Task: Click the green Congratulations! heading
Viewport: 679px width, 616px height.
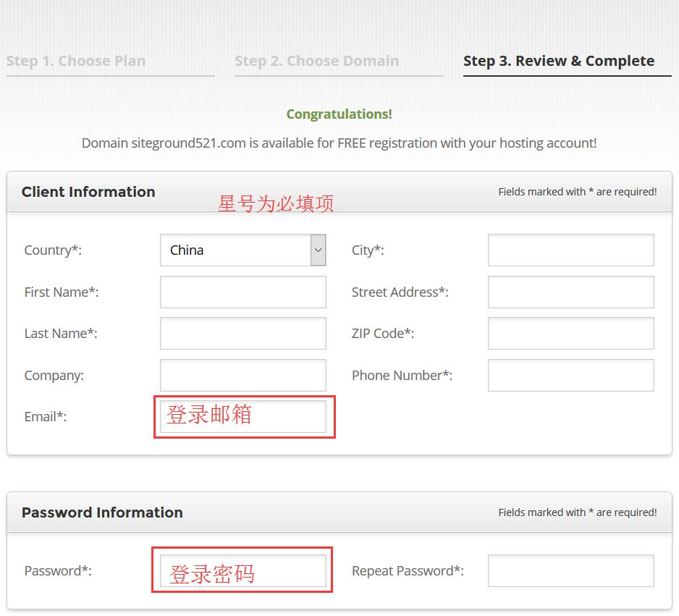Action: click(339, 114)
